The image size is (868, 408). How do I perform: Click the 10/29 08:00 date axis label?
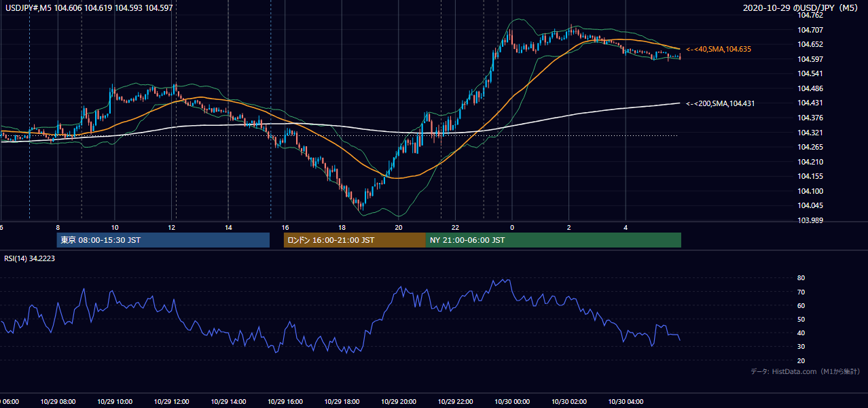point(58,402)
